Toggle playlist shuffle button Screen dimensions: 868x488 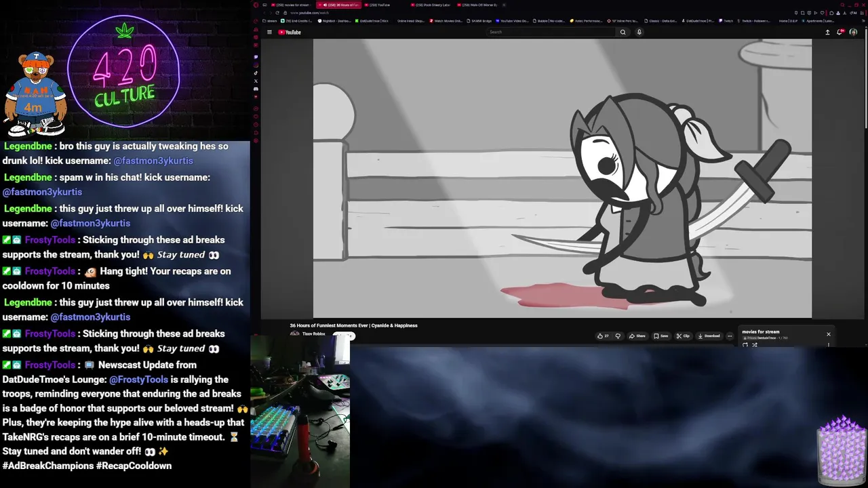755,345
